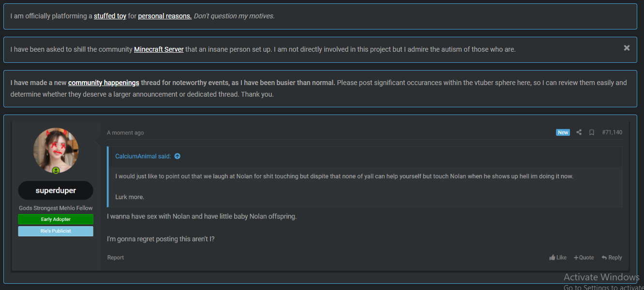The width and height of the screenshot is (644, 290).
Task: Follow the personal reasons link
Action: click(x=165, y=16)
